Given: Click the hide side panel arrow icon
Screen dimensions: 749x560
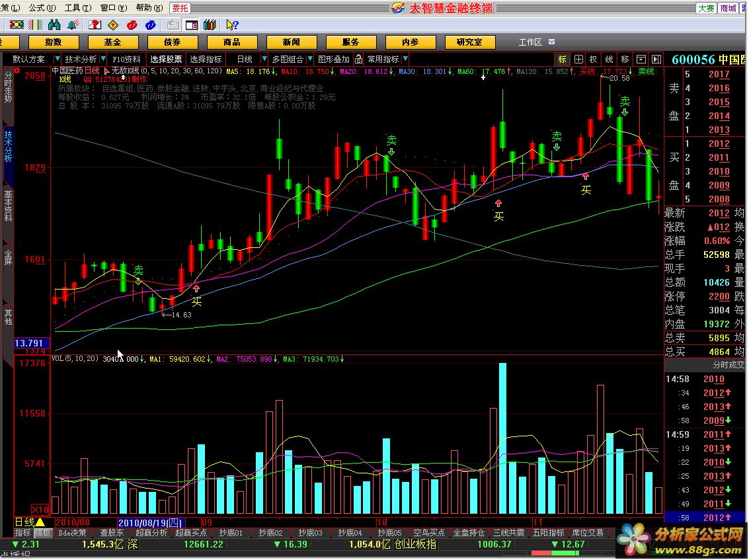Looking at the screenshot, I should pos(656,60).
